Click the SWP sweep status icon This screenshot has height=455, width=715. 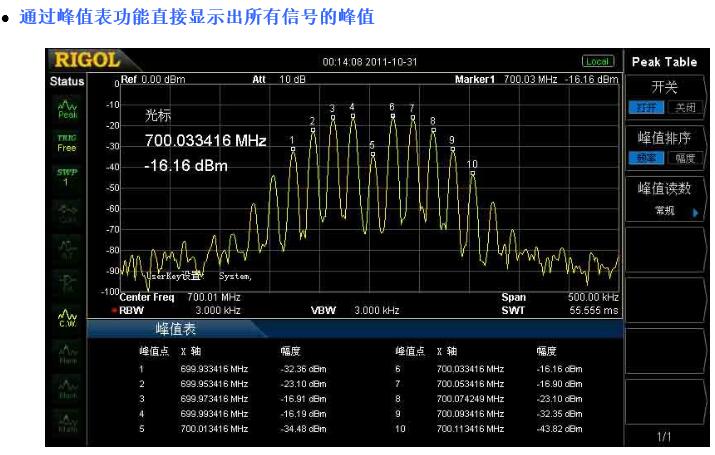pyautogui.click(x=67, y=177)
